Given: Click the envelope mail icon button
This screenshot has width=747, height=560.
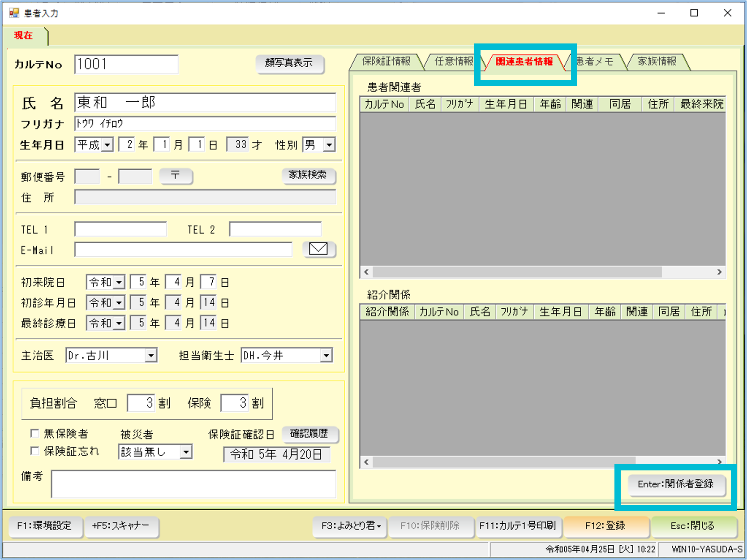Looking at the screenshot, I should [x=318, y=249].
